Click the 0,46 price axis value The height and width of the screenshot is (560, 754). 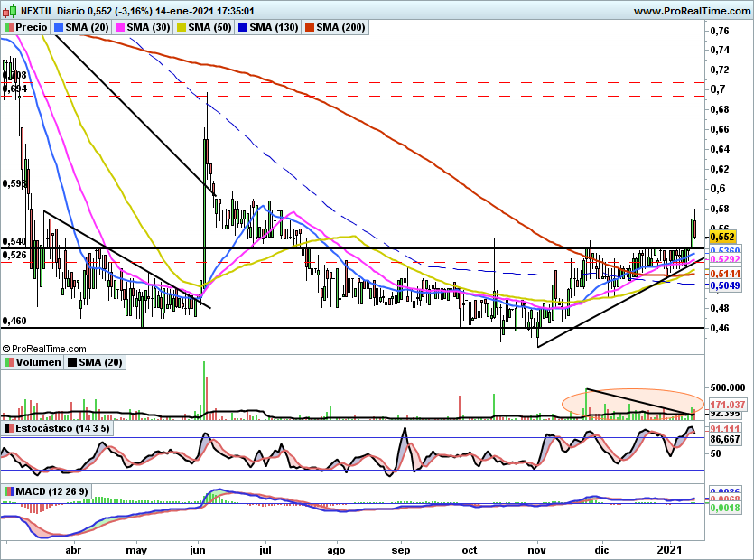point(720,328)
